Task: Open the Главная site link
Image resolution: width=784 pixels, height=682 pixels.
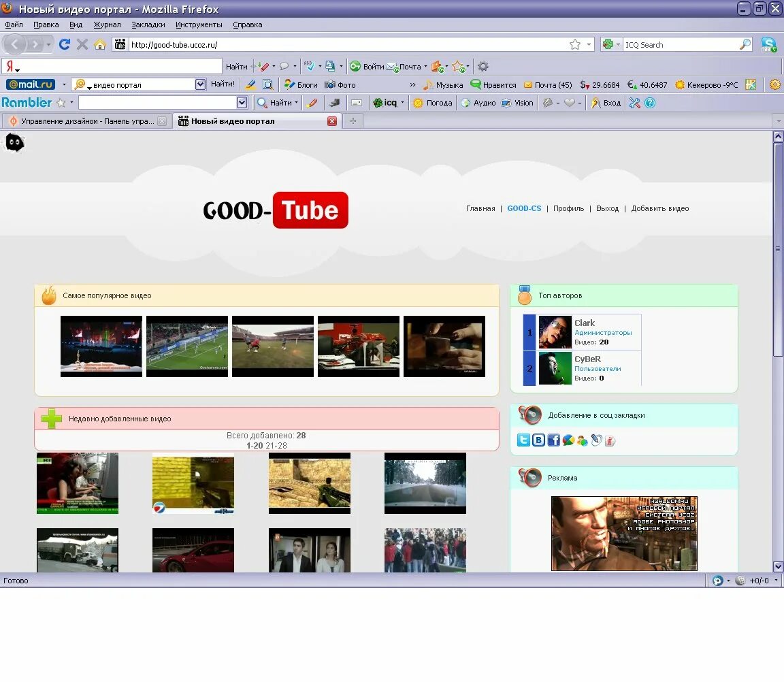Action: [x=480, y=208]
